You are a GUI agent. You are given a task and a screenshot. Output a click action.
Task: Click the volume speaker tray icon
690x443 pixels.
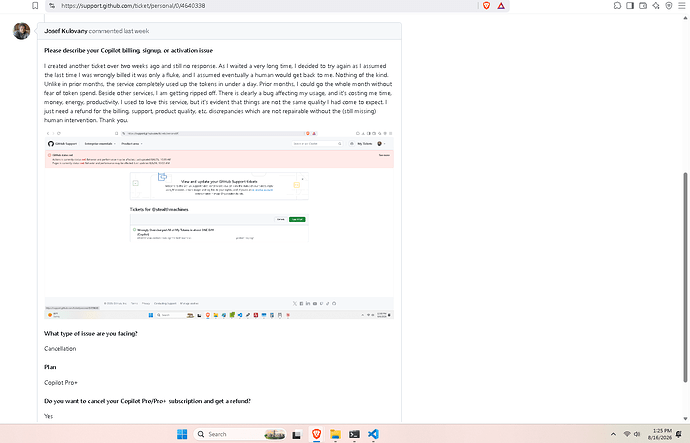coord(637,434)
